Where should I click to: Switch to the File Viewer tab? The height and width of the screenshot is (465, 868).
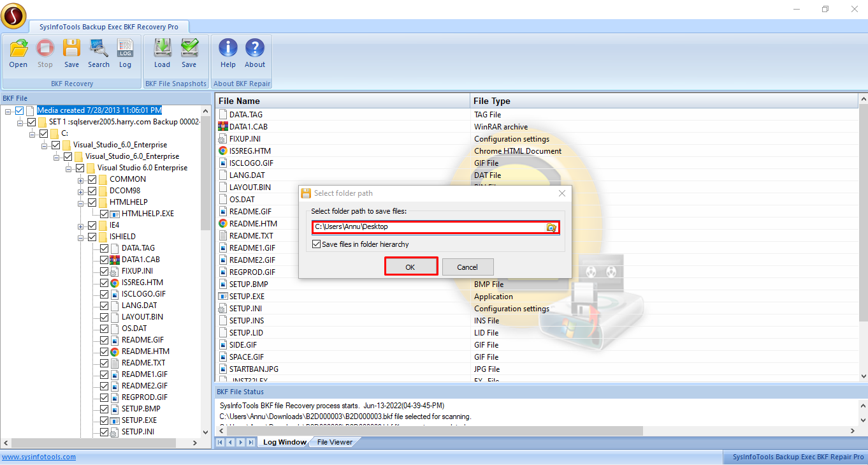(x=335, y=442)
